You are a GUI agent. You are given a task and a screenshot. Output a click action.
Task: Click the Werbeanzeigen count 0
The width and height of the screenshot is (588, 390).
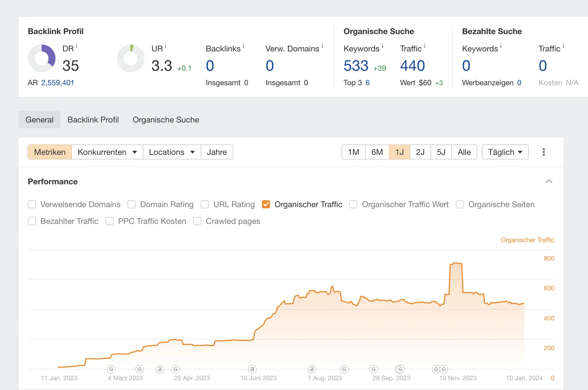coord(519,83)
